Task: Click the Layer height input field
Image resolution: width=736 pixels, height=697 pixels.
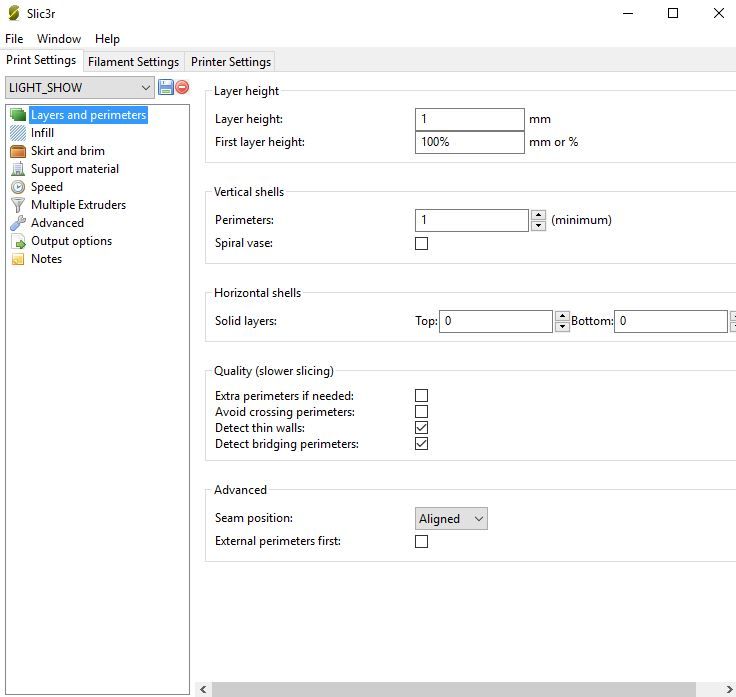Action: 469,119
